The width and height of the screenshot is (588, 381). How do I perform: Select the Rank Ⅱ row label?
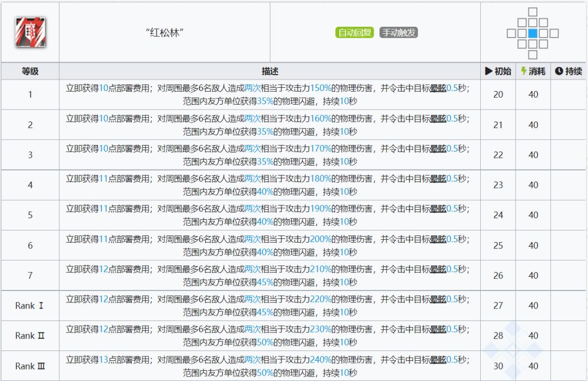(x=30, y=336)
